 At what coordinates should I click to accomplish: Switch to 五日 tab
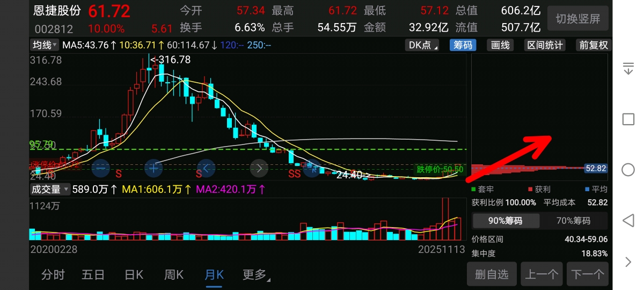click(x=93, y=275)
